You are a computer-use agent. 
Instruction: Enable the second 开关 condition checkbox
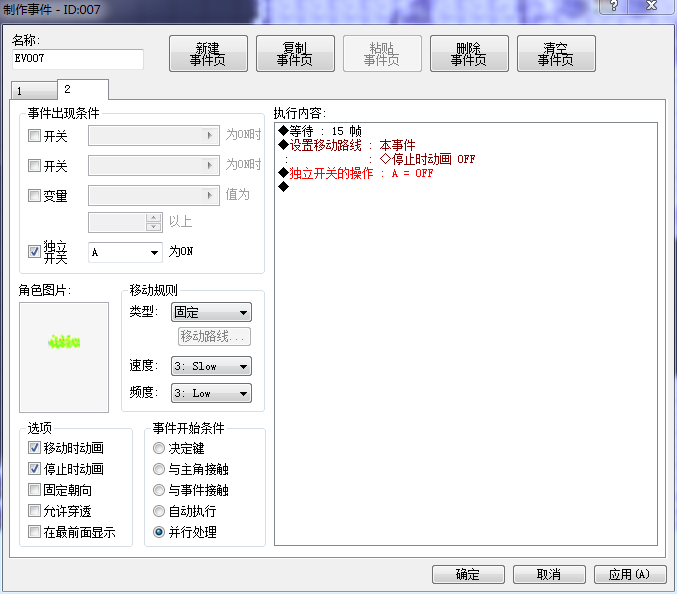point(34,166)
